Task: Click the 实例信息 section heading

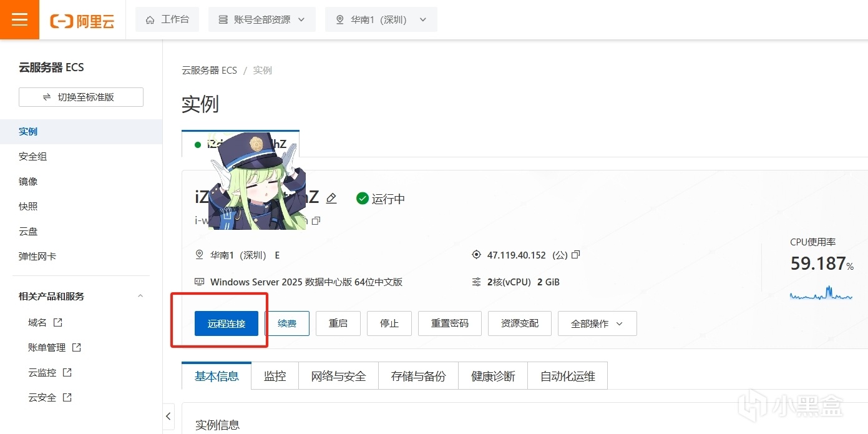Action: click(217, 425)
